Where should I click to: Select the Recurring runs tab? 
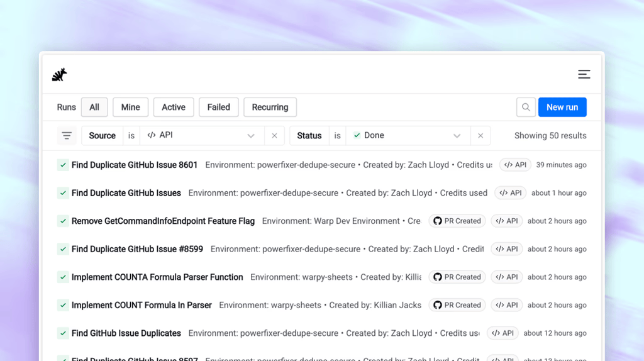(270, 107)
